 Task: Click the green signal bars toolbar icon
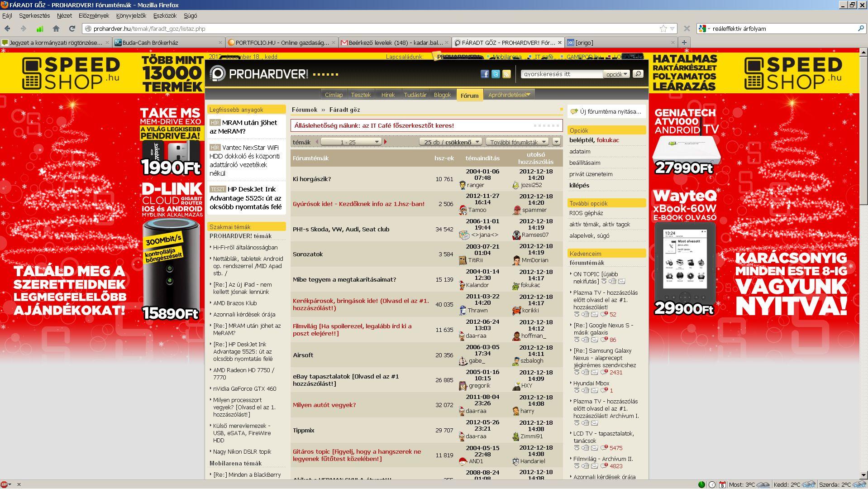(40, 29)
